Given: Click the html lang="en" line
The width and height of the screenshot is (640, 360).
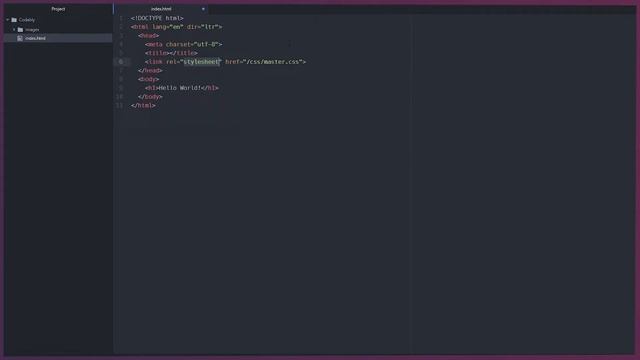Looking at the screenshot, I should point(177,27).
